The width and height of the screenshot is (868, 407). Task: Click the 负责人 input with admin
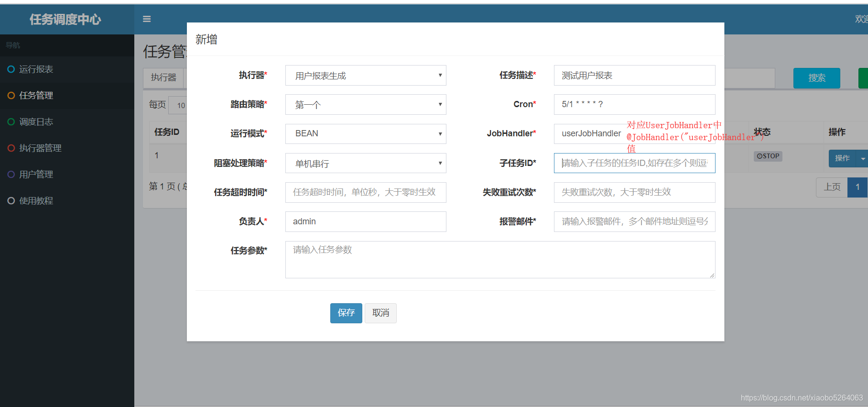point(366,221)
